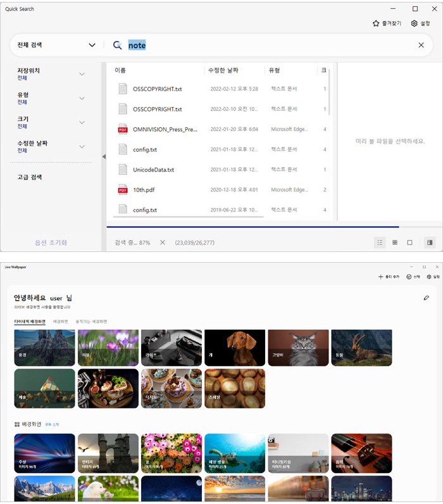The height and width of the screenshot is (504, 443).
Task: Collapse the left filter panel arrow
Action: (x=104, y=156)
